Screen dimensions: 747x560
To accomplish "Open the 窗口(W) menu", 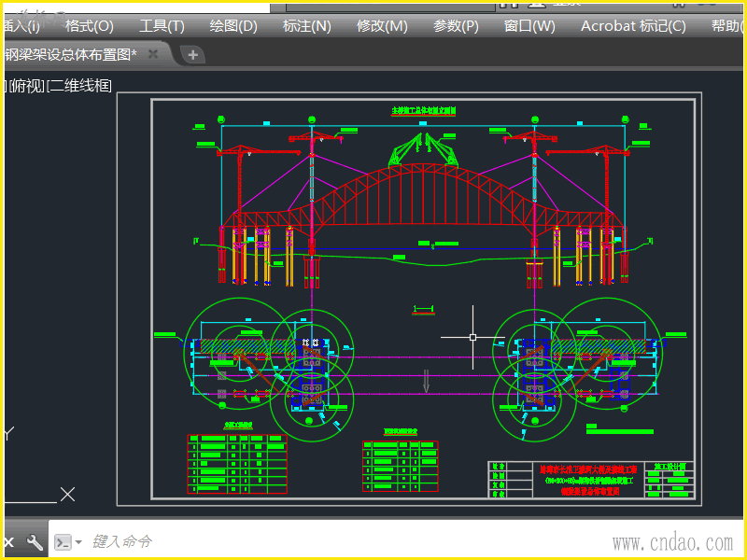I will click(x=529, y=26).
